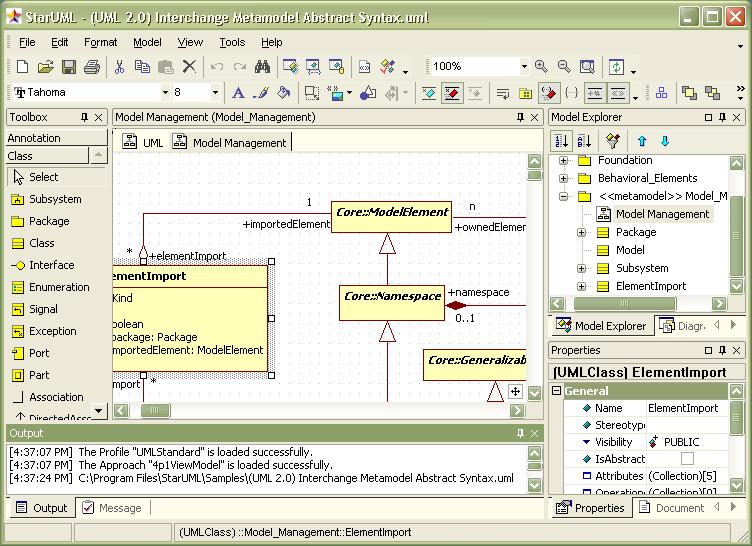The height and width of the screenshot is (546, 752).
Task: Expand the Package tree node
Action: (581, 232)
